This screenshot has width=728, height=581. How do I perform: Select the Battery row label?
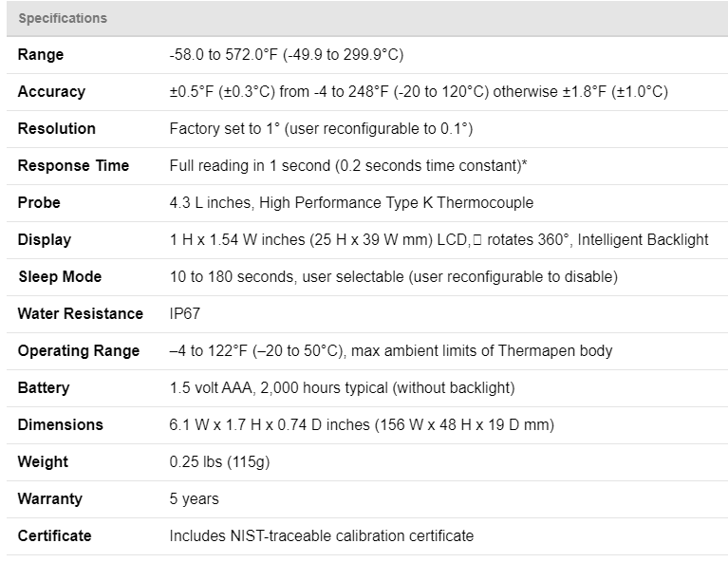(44, 388)
